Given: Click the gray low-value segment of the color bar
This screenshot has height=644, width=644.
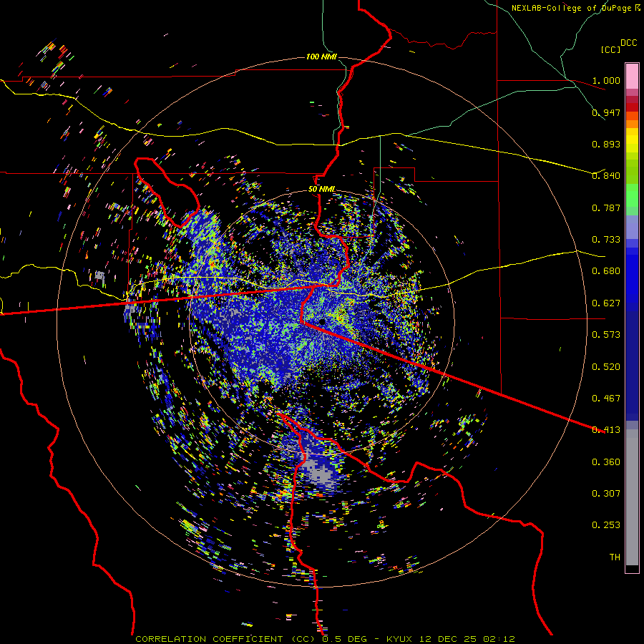Looking at the screenshot, I should pos(632,497).
